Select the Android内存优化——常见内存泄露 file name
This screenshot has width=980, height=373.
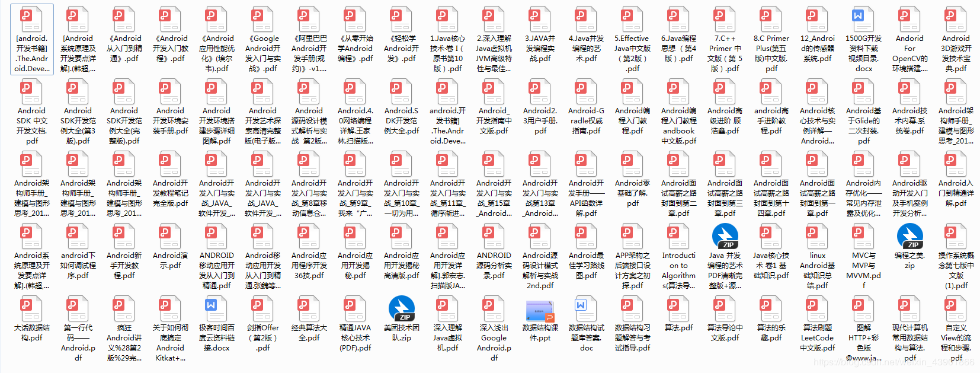coord(864,198)
